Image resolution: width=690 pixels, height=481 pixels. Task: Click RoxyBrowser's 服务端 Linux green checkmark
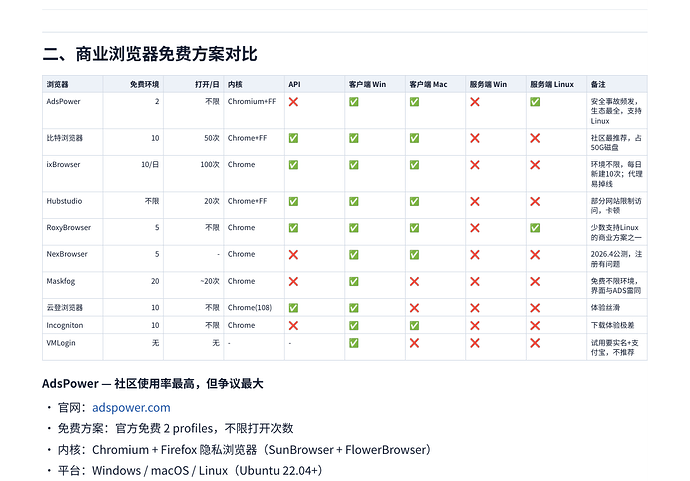(x=535, y=228)
